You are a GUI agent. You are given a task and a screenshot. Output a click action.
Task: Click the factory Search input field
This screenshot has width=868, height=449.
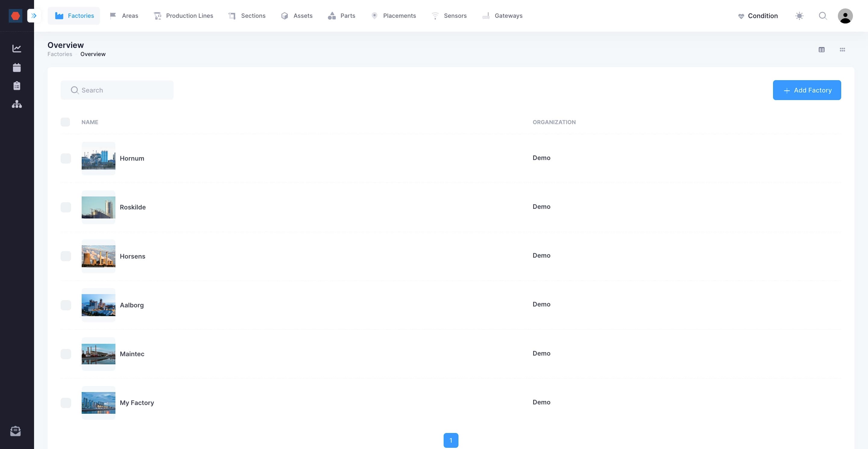117,90
